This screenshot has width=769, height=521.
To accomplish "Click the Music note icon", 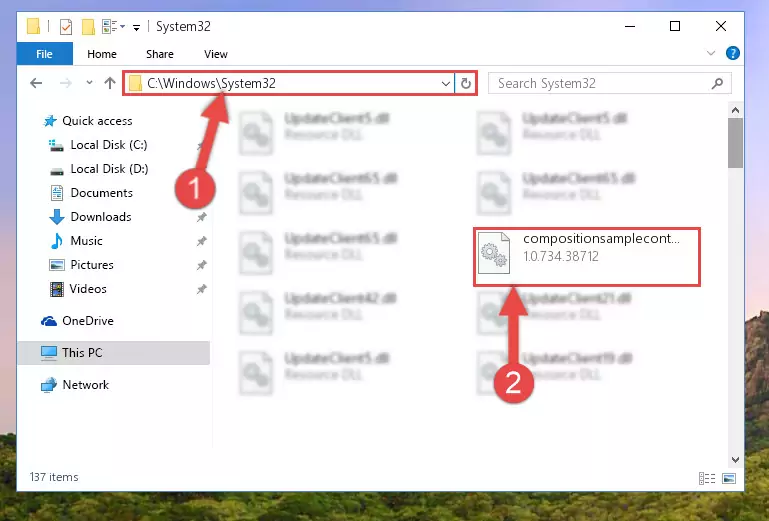I will click(56, 241).
